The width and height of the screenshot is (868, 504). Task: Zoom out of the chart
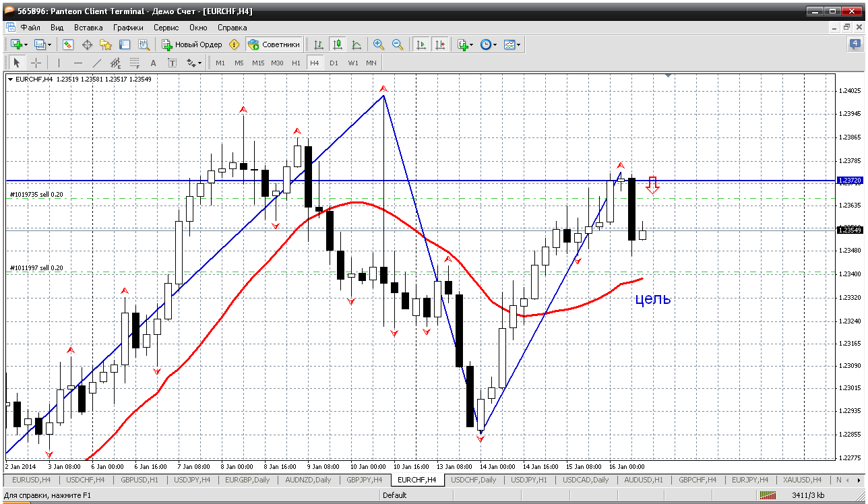398,44
